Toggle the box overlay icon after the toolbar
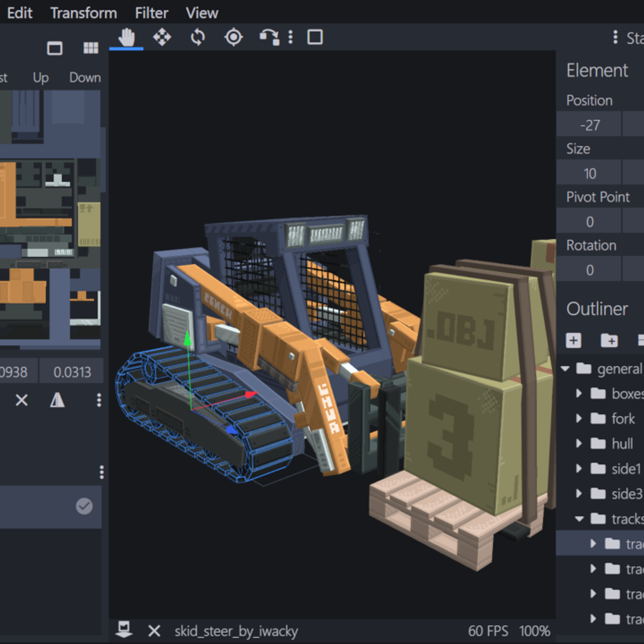This screenshot has width=644, height=644. [315, 37]
